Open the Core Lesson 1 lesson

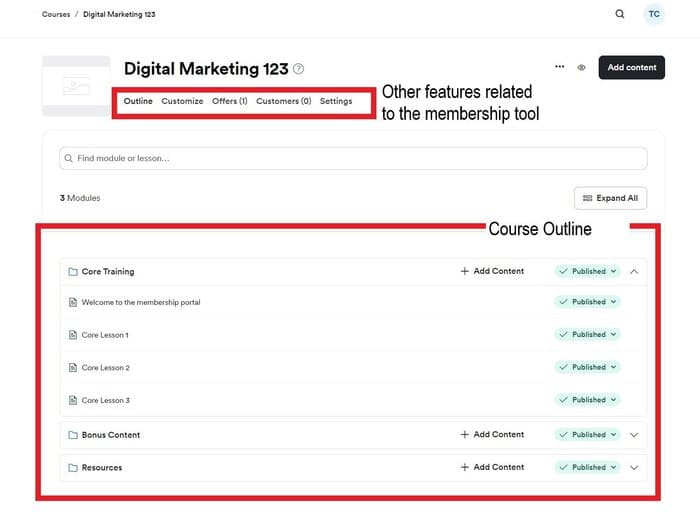coord(105,335)
